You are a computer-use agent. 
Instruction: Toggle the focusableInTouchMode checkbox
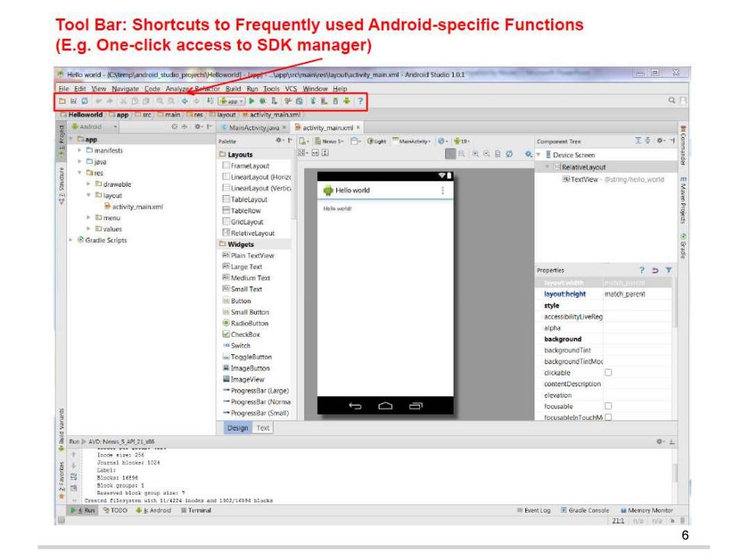pyautogui.click(x=608, y=418)
